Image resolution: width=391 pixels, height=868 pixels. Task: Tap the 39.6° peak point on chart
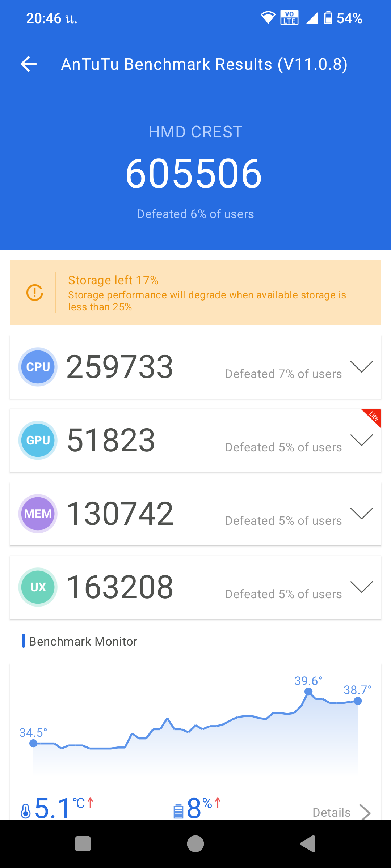pos(308,692)
